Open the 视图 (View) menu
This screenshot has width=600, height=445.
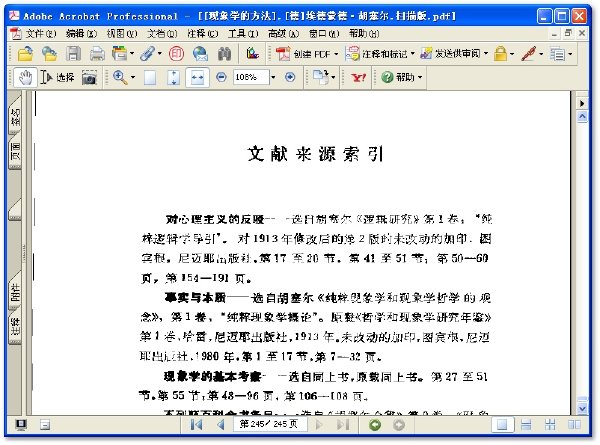pyautogui.click(x=122, y=34)
